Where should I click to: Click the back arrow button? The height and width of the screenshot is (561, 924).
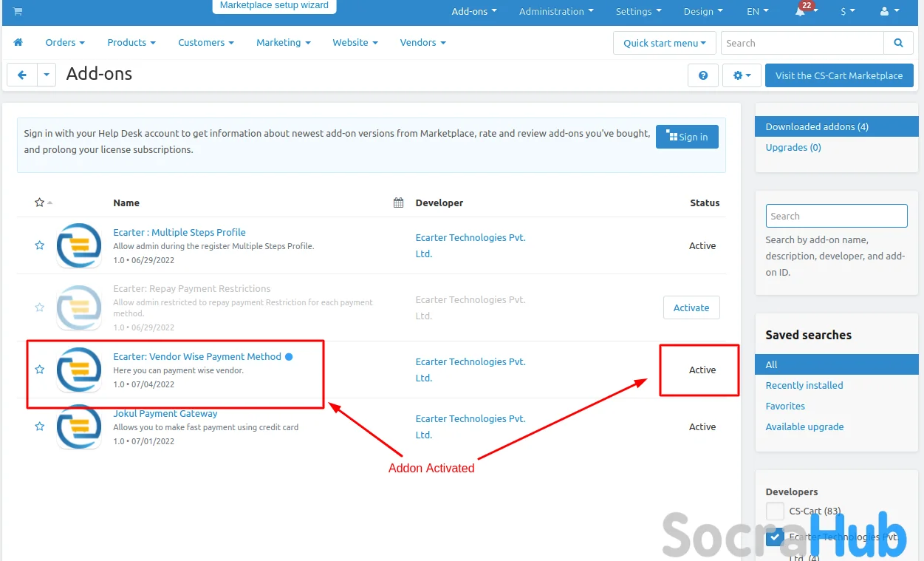(22, 75)
